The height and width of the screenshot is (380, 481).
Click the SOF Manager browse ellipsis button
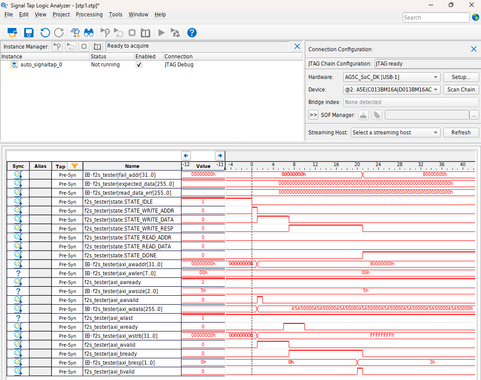(474, 115)
